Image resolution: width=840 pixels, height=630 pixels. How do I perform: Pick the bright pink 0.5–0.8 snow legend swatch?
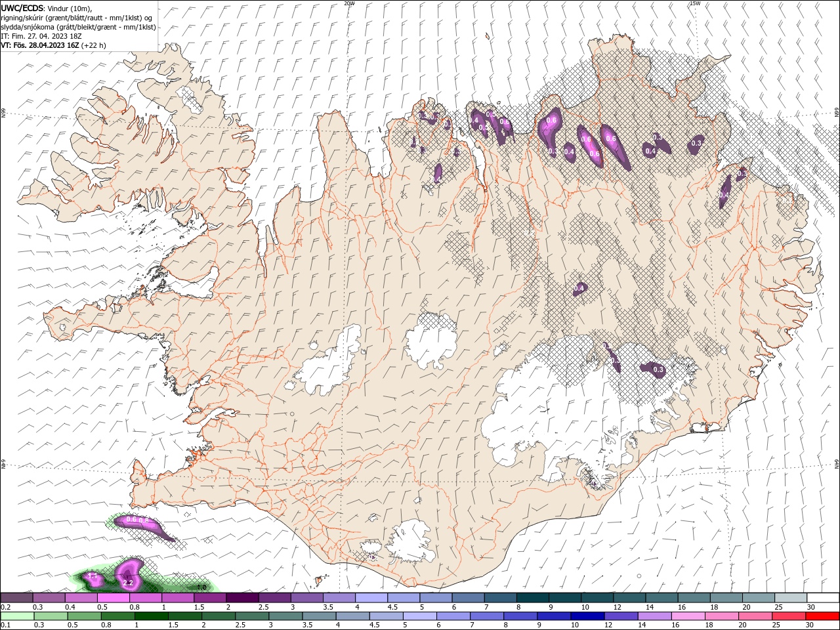[x=114, y=598]
